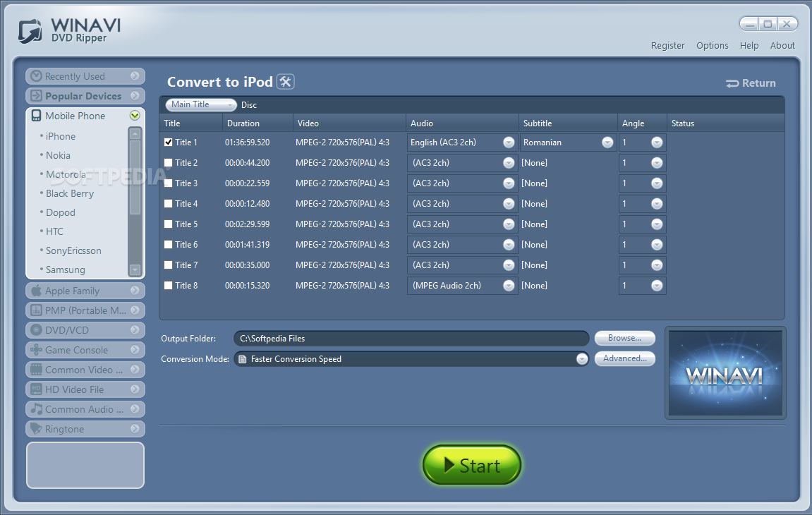Check the Title 3 checkbox
The height and width of the screenshot is (515, 812).
tap(169, 183)
